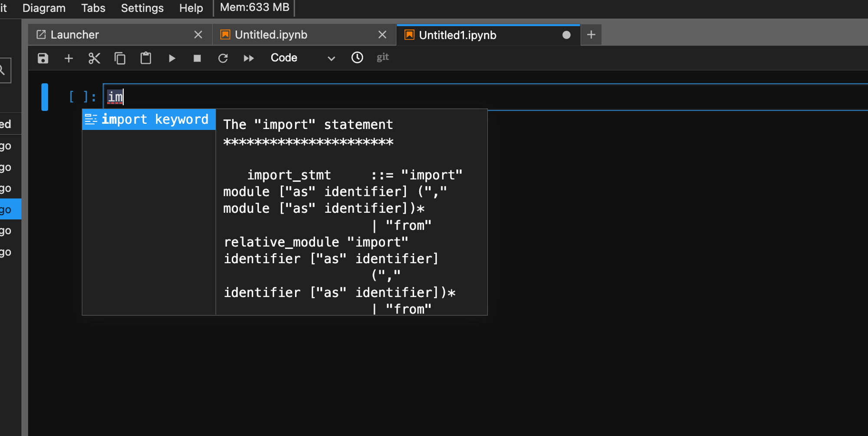Click the git toolbar button

(x=382, y=57)
